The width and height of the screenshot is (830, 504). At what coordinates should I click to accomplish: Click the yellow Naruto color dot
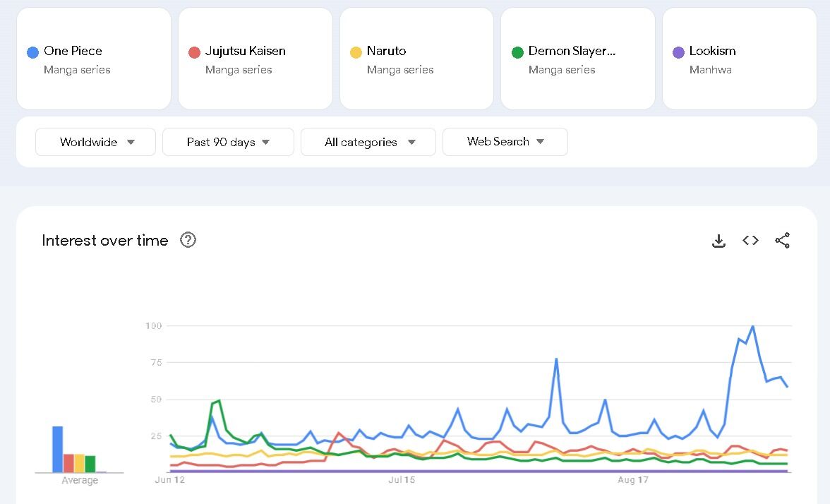click(x=356, y=52)
